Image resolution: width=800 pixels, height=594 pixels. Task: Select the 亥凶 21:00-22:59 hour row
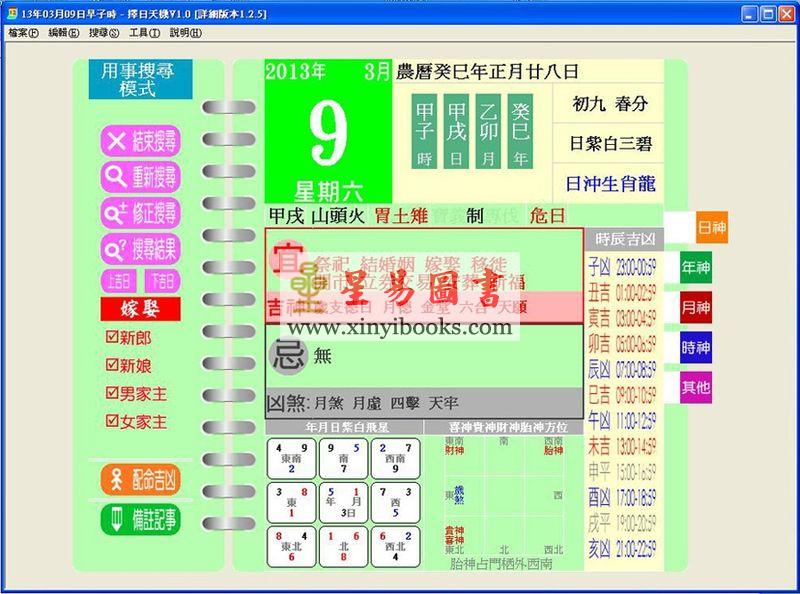pyautogui.click(x=622, y=549)
